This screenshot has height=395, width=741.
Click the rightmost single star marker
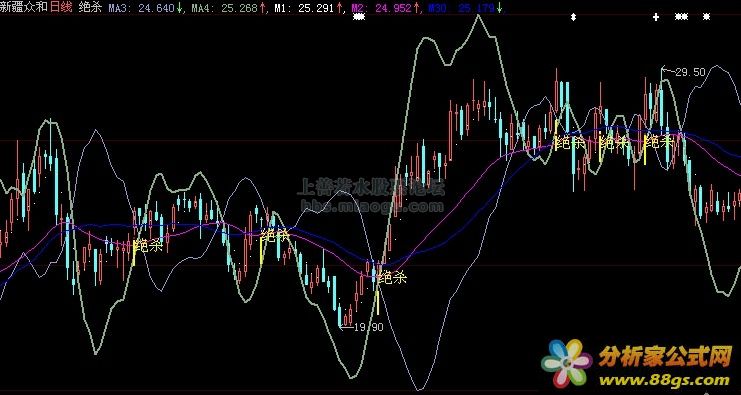[706, 17]
